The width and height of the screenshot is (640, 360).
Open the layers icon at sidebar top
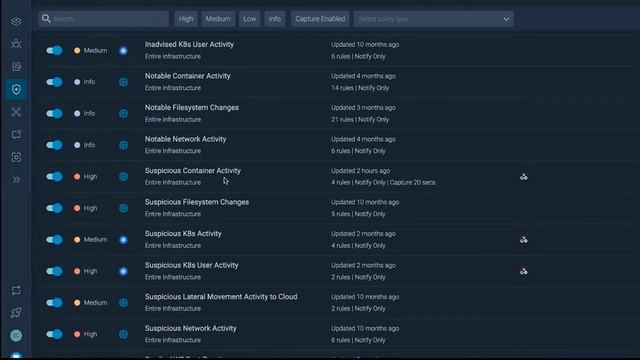pyautogui.click(x=16, y=21)
